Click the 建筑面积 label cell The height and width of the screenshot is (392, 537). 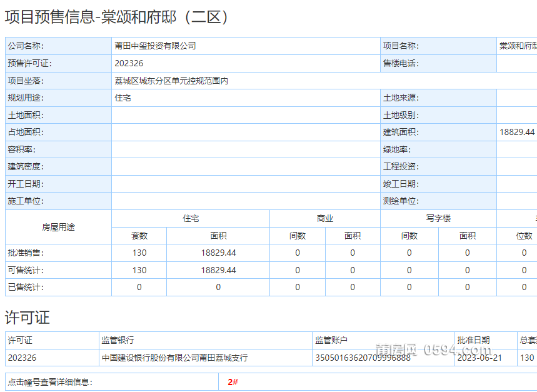pos(438,132)
